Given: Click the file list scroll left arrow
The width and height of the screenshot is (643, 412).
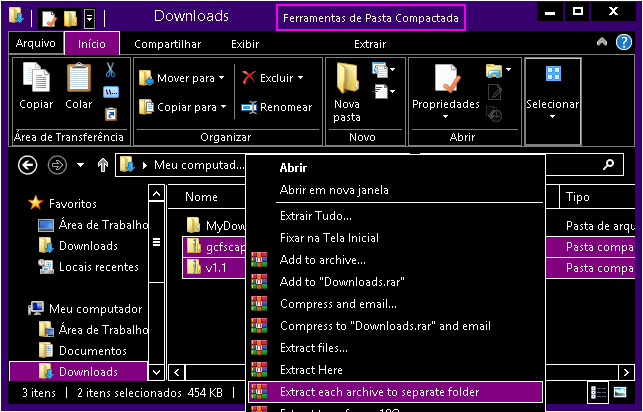Looking at the screenshot, I should (177, 373).
